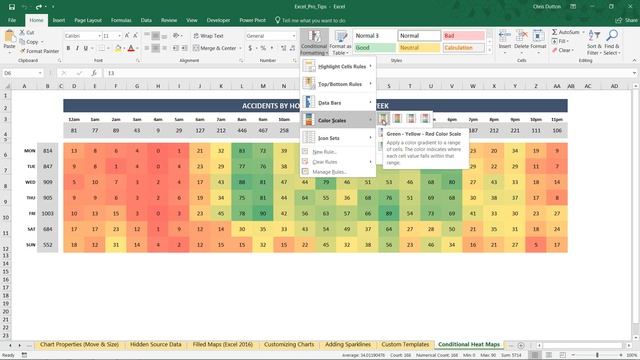Open Highlight Cells Rules submenu
This screenshot has width=640, height=360.
[x=338, y=66]
